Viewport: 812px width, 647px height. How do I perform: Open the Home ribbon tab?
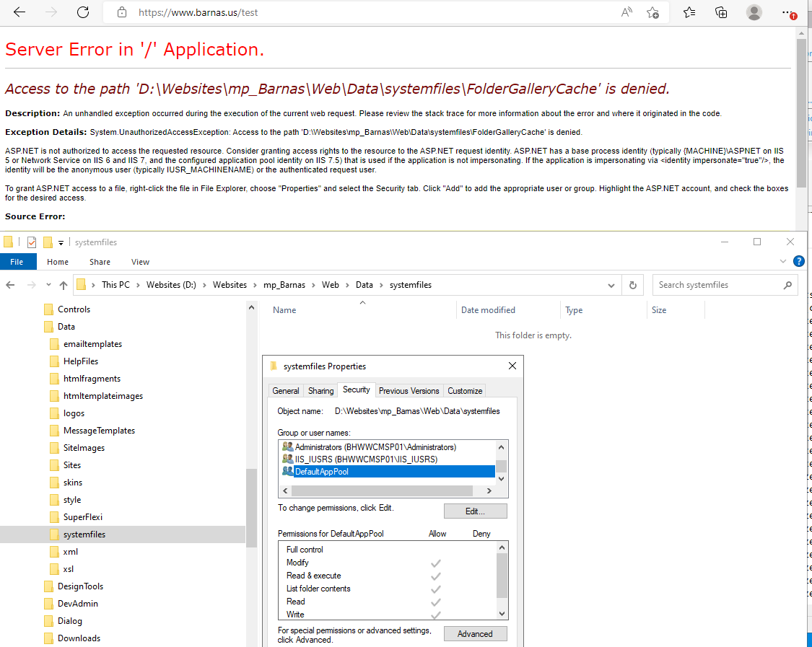(58, 262)
